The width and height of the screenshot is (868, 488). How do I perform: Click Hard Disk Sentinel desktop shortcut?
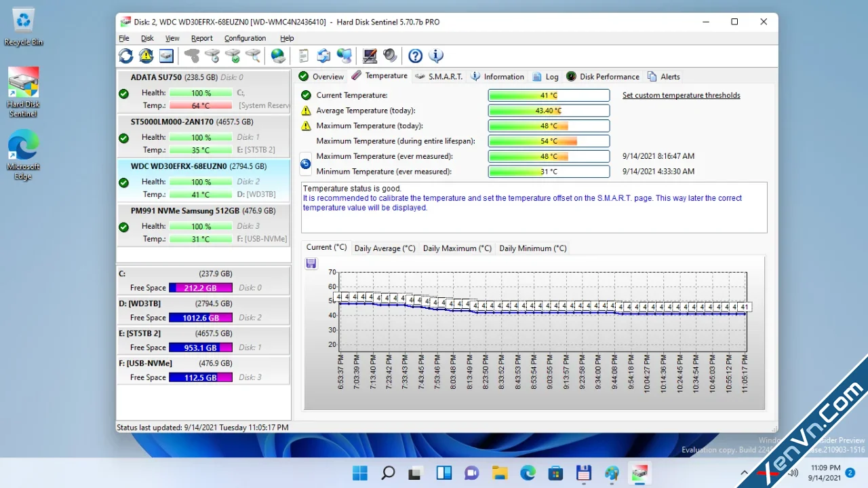click(23, 92)
